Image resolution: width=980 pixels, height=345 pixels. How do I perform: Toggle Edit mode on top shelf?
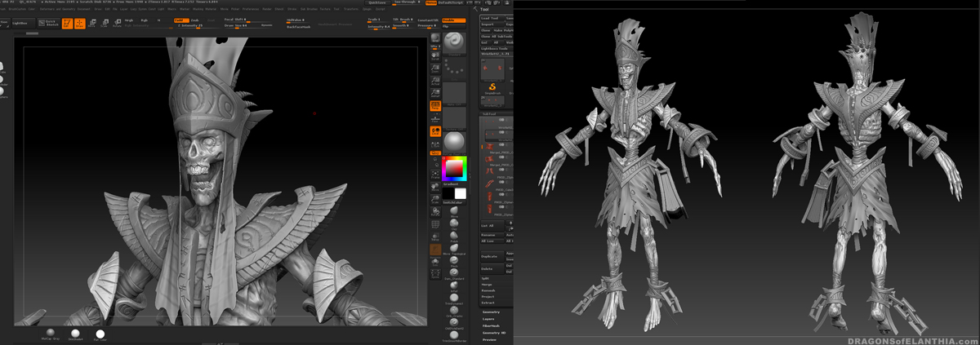(66, 23)
